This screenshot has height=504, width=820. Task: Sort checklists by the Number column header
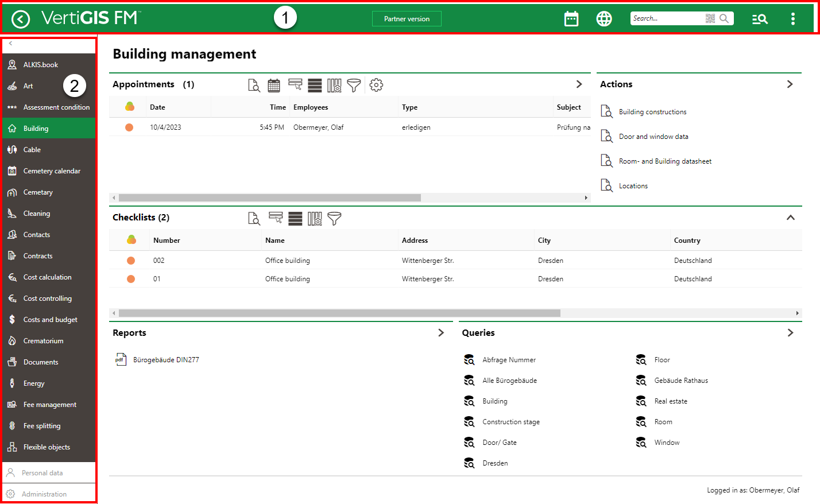[167, 241]
